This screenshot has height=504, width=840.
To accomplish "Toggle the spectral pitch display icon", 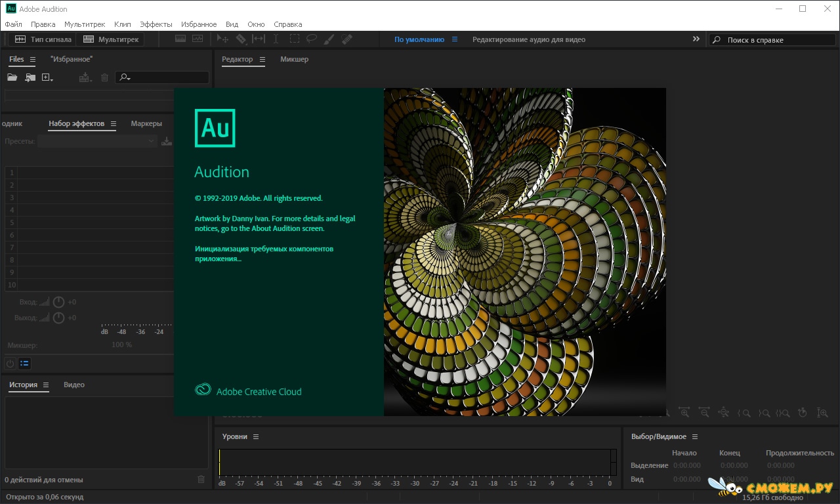I will pos(198,39).
